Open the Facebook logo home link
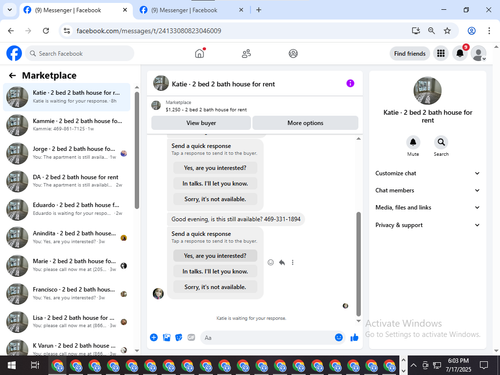500x375 pixels. 14,53
